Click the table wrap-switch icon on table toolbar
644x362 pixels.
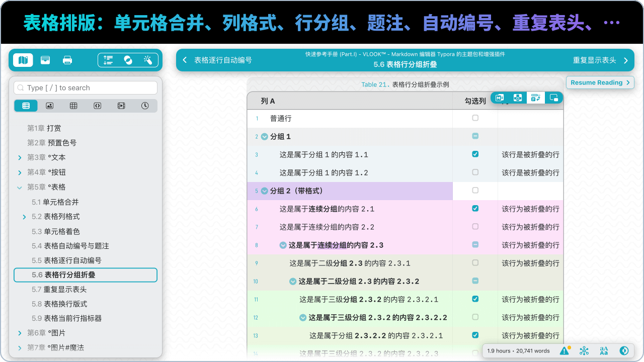535,98
